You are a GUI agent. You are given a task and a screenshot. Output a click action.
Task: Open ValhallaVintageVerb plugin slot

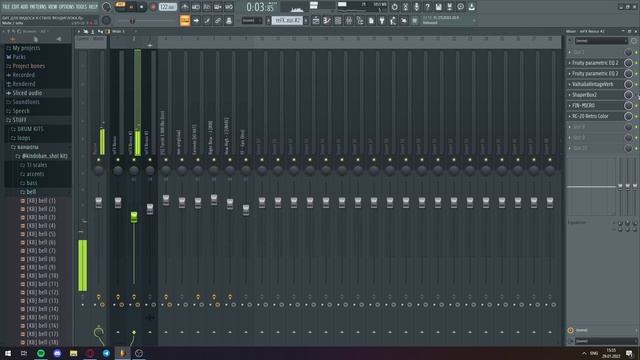click(593, 84)
